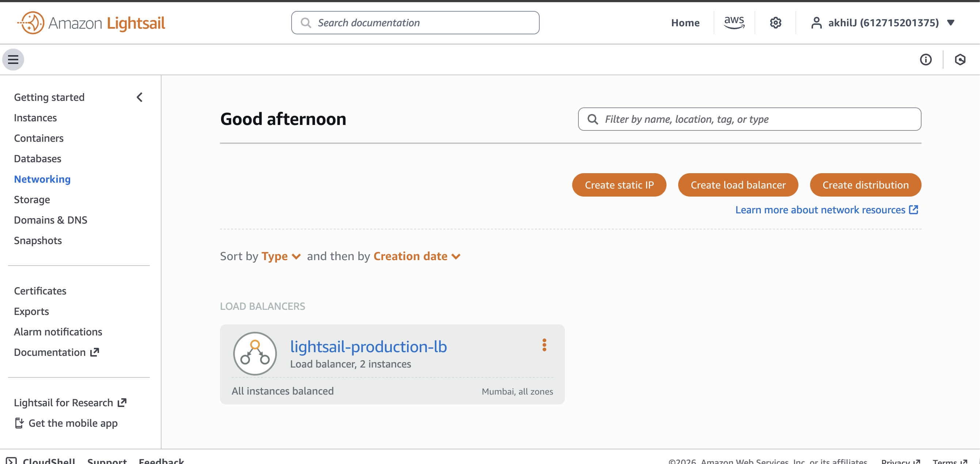
Task: Open the Privacy footer link
Action: [900, 461]
